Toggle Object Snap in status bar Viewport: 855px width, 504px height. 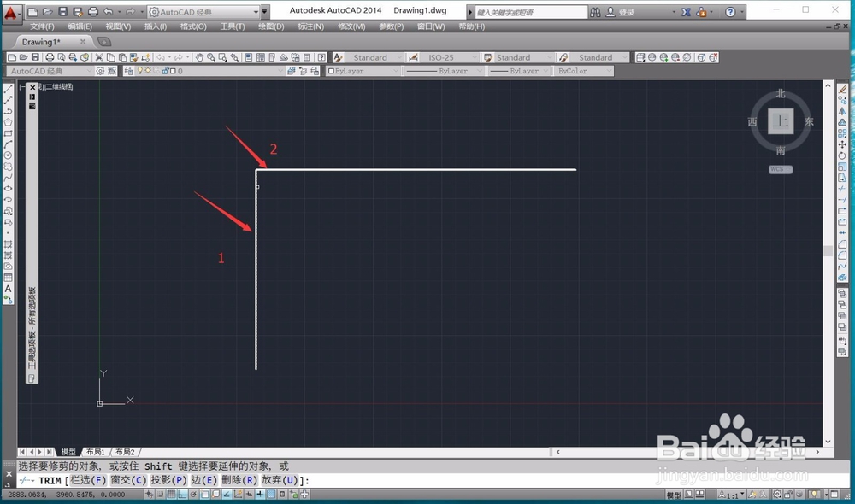click(x=205, y=495)
